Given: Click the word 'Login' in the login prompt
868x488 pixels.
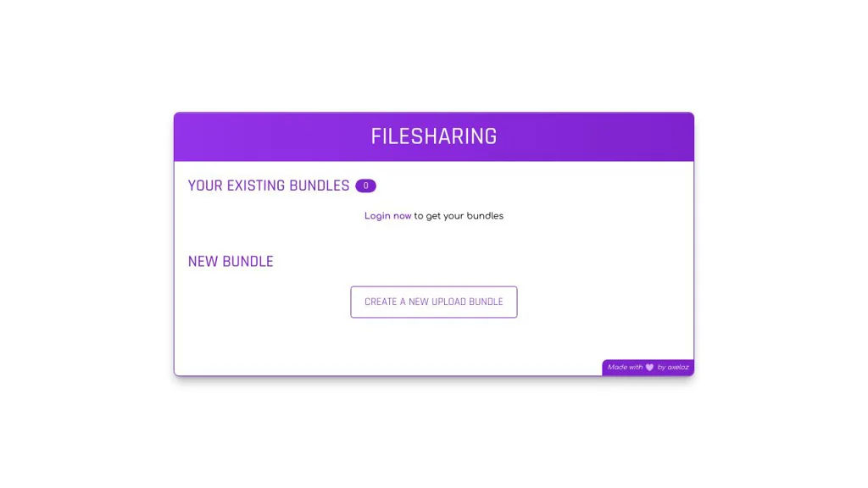Looking at the screenshot, I should (377, 216).
